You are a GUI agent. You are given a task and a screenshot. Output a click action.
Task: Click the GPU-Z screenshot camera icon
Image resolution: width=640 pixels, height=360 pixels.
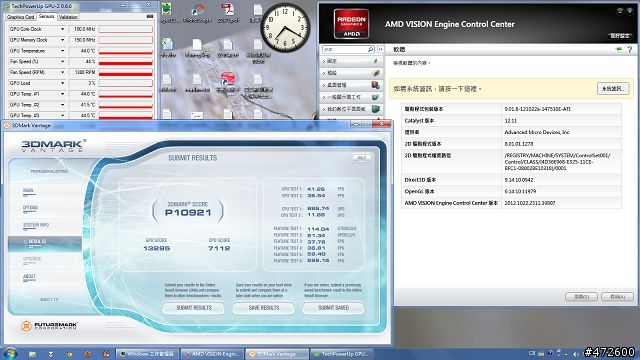tap(150, 16)
